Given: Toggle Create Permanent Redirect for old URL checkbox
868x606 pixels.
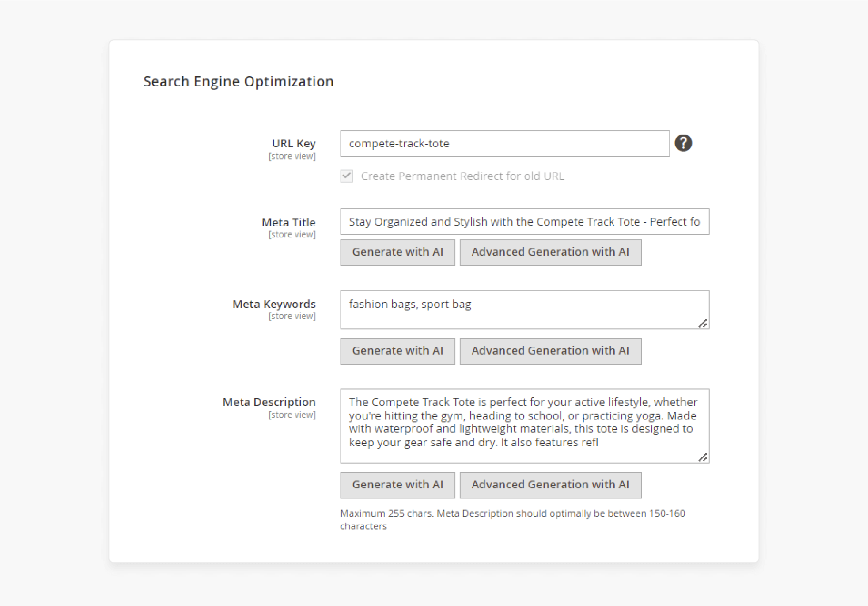Looking at the screenshot, I should (347, 176).
